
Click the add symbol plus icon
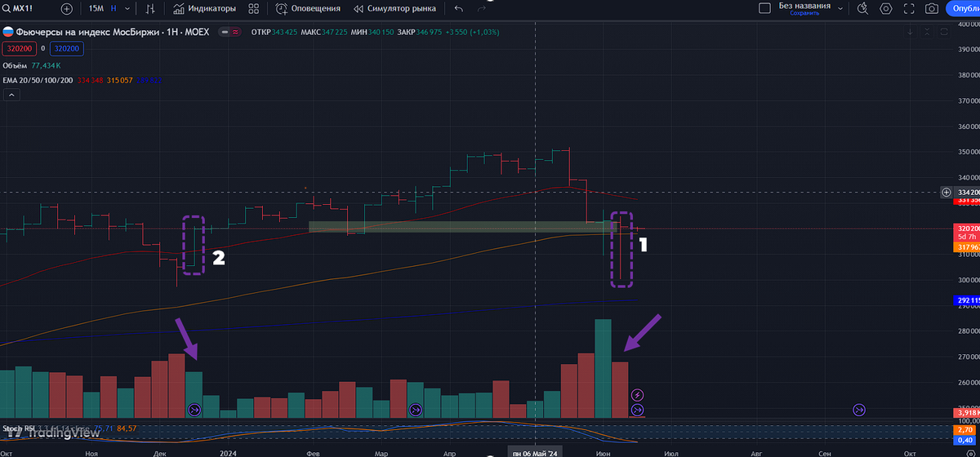[67, 8]
